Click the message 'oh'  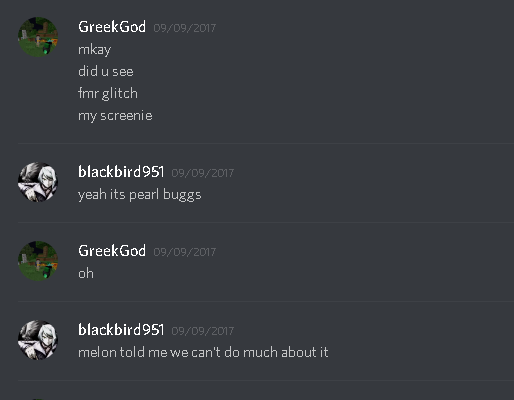coord(86,273)
